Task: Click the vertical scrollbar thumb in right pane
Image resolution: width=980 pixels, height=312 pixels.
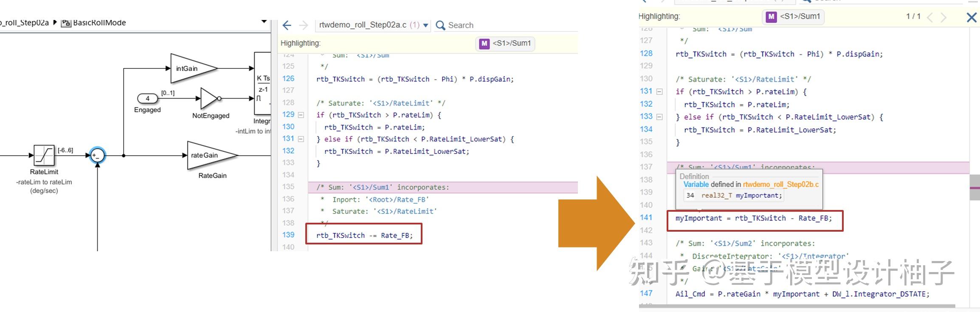Action: coord(974,187)
